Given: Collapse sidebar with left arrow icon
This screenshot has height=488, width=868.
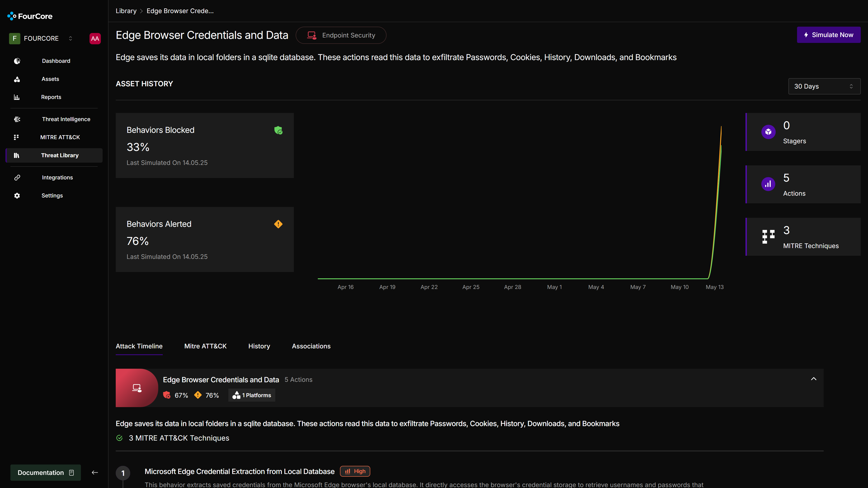Looking at the screenshot, I should point(95,472).
